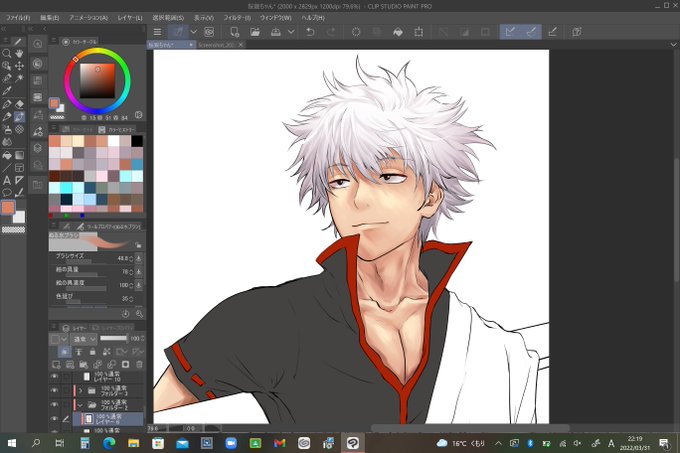Open the ファイル(F) menu
The image size is (680, 453).
[x=17, y=18]
